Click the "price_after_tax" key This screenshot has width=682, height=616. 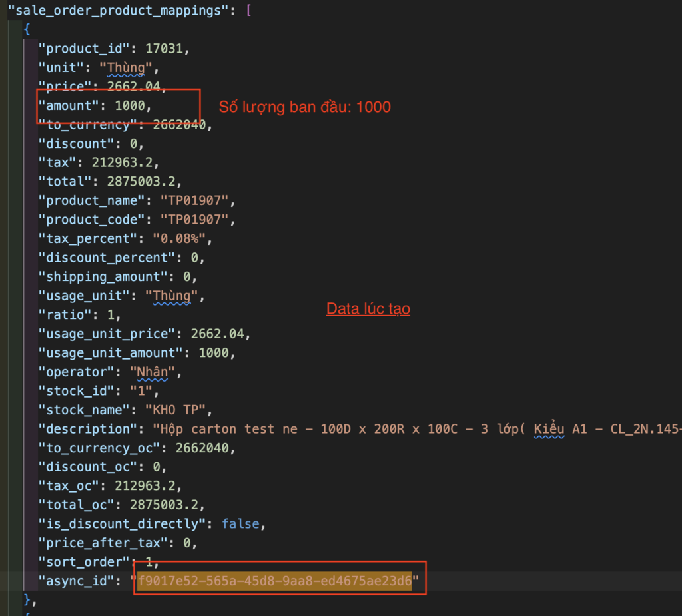coord(103,543)
